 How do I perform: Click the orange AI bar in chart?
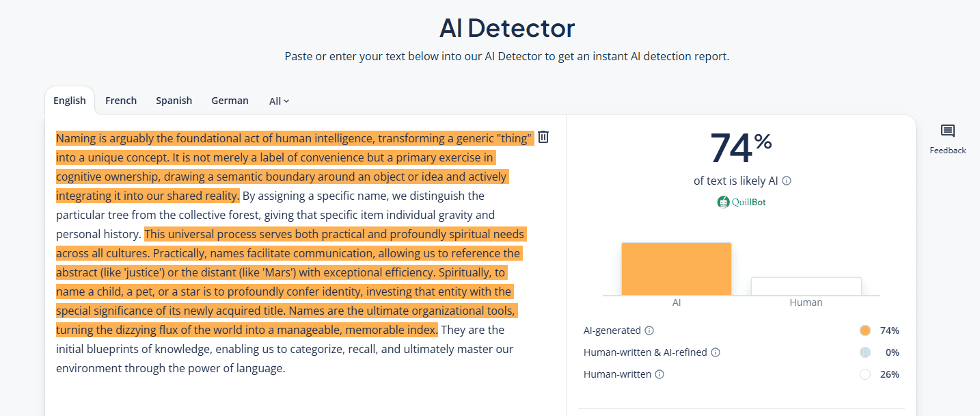[676, 269]
